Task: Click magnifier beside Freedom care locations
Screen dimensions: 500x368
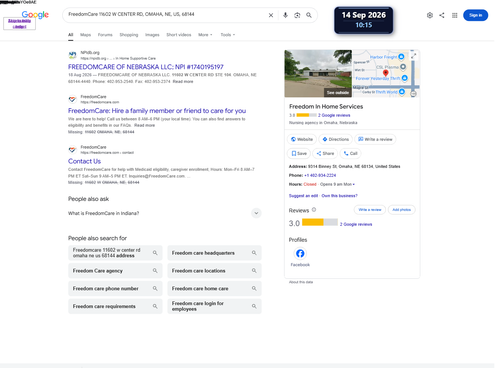Action: point(254,271)
